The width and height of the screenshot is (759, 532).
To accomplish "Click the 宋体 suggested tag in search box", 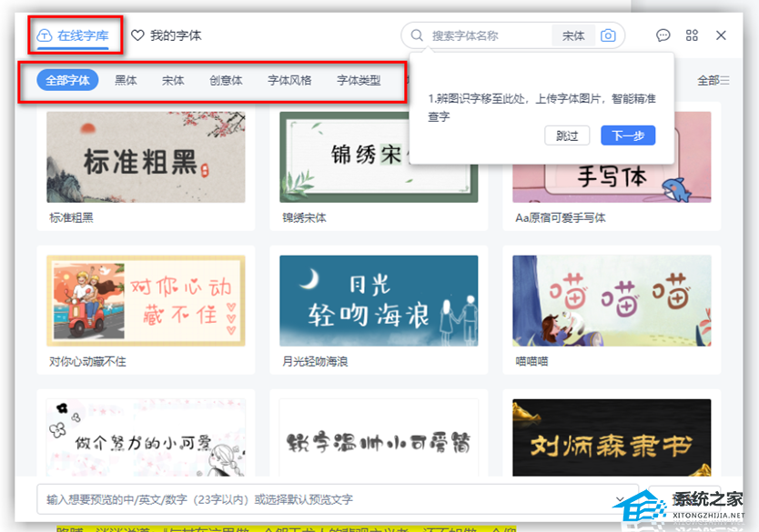I will (x=573, y=35).
